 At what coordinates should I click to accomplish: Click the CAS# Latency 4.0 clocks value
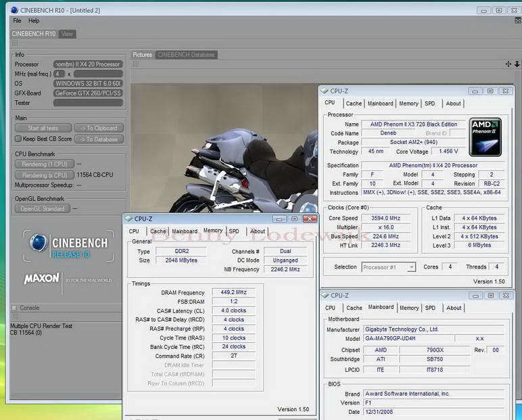point(234,310)
